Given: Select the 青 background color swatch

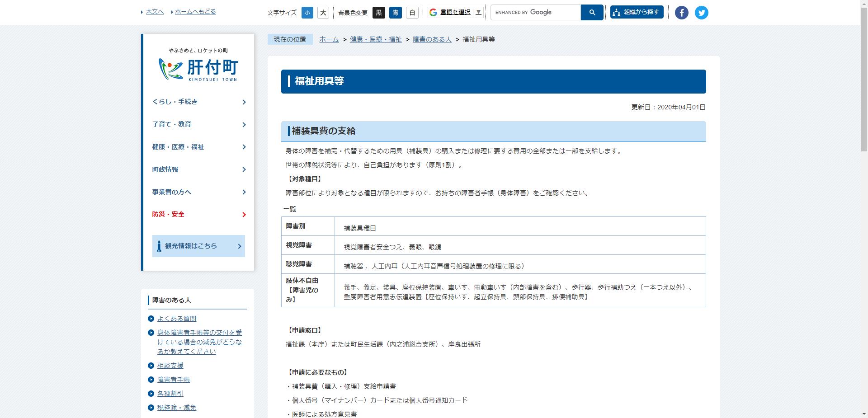Looking at the screenshot, I should [x=396, y=13].
